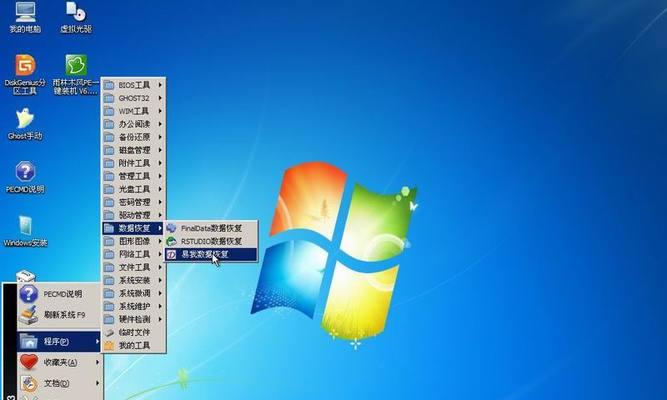Viewport: 667px width, 400px height.
Task: Launch the Windows安装 desktop shortcut
Action: [25, 231]
